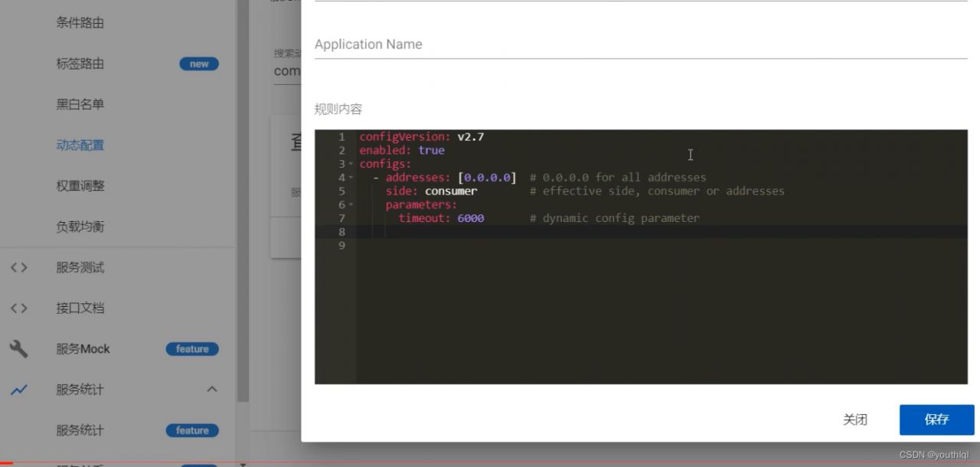Click the trend chart icon beside 服务统计
Screen dimensions: 980x467
(x=19, y=390)
